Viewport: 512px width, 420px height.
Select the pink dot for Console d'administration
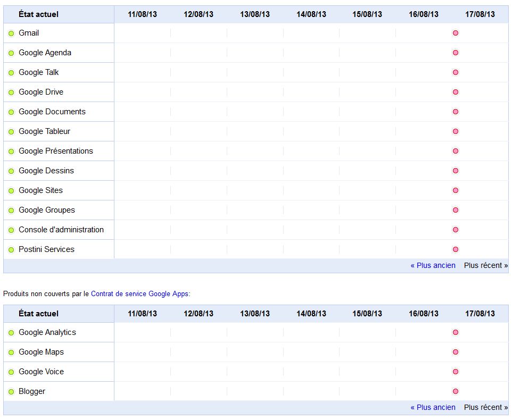coord(456,230)
